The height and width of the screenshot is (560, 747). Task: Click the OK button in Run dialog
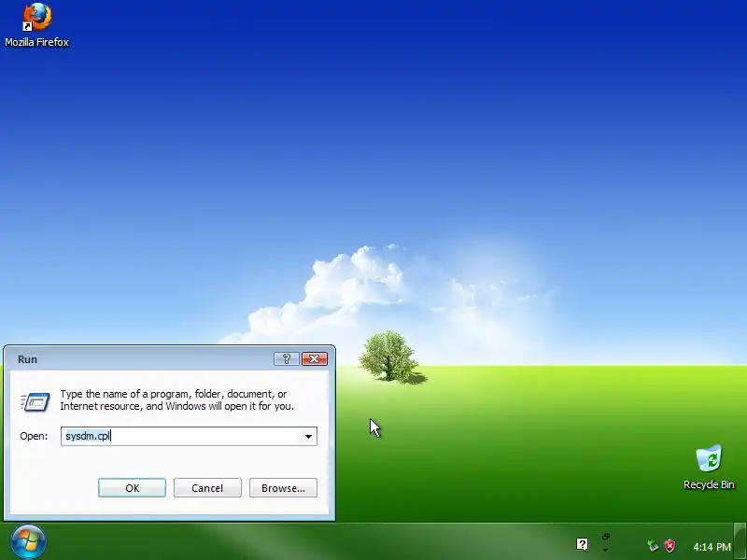132,487
